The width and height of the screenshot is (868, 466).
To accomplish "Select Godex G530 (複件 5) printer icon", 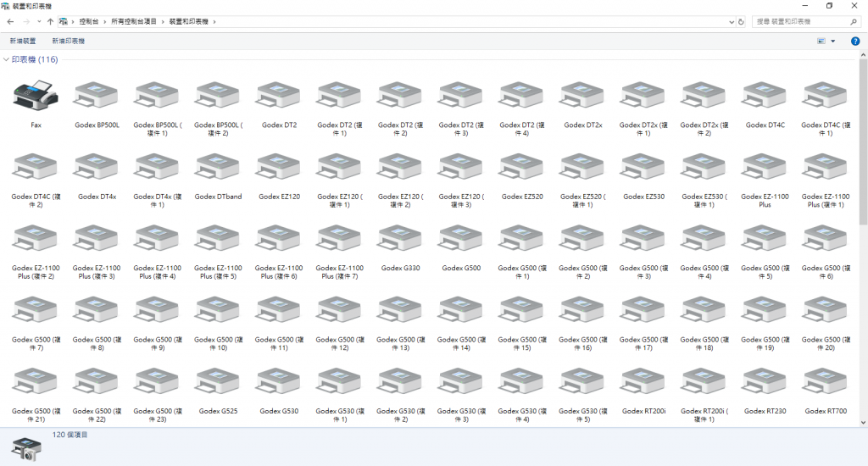I will [582, 381].
